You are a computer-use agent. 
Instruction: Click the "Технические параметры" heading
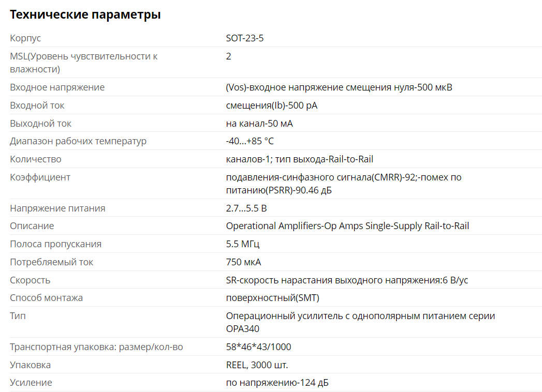[85, 15]
